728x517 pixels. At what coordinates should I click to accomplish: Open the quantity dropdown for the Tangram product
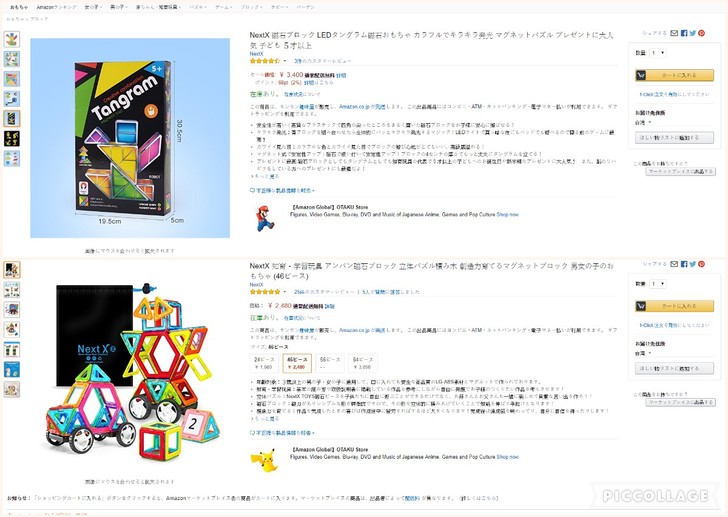[x=658, y=53]
